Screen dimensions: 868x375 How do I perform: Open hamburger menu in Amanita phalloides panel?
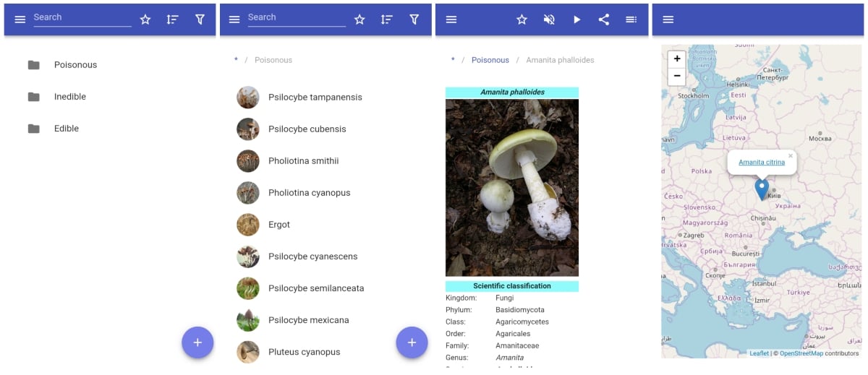click(x=451, y=20)
